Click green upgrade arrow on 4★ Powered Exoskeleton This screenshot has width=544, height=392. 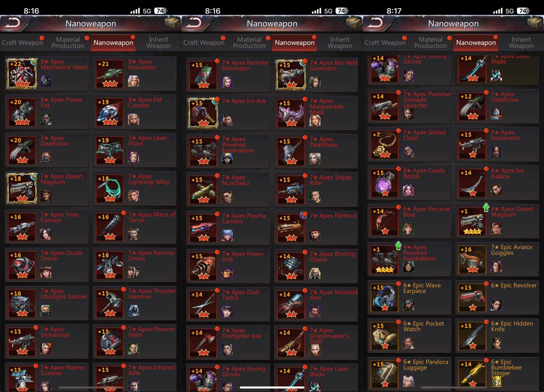(398, 246)
